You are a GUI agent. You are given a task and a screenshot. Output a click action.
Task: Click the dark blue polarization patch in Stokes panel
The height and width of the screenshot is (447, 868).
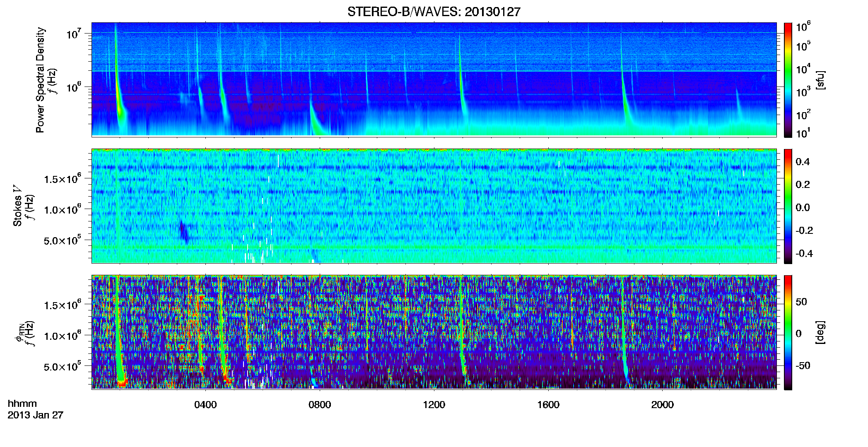[183, 232]
